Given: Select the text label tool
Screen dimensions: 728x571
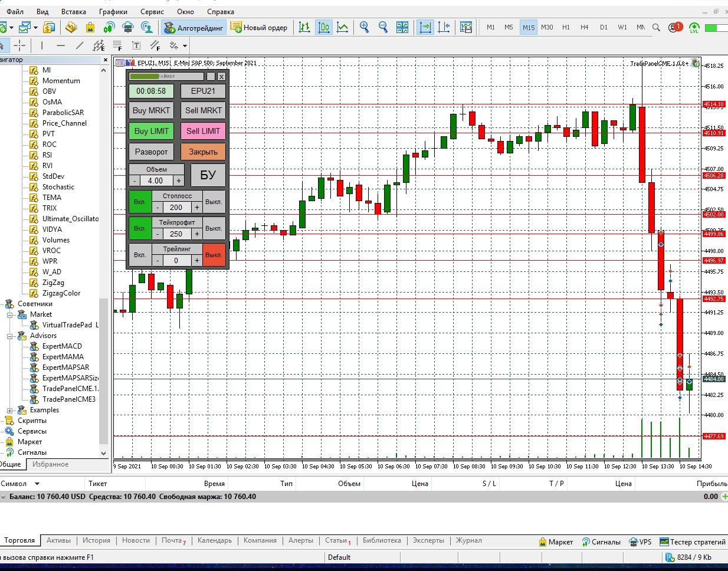Looking at the screenshot, I should (x=136, y=45).
